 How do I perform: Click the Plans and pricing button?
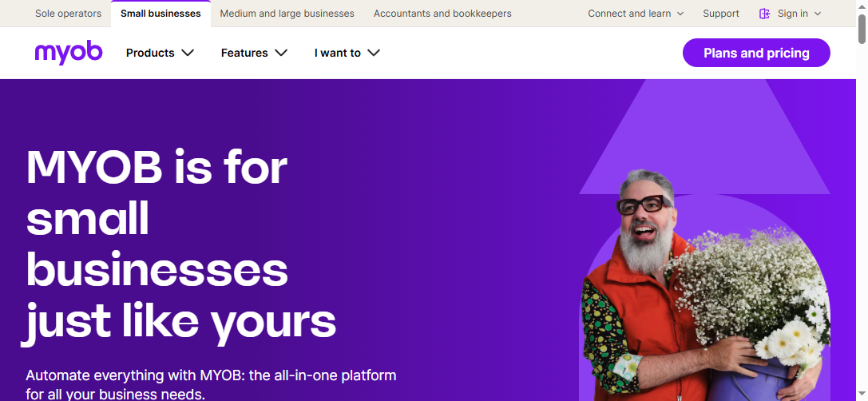(756, 54)
